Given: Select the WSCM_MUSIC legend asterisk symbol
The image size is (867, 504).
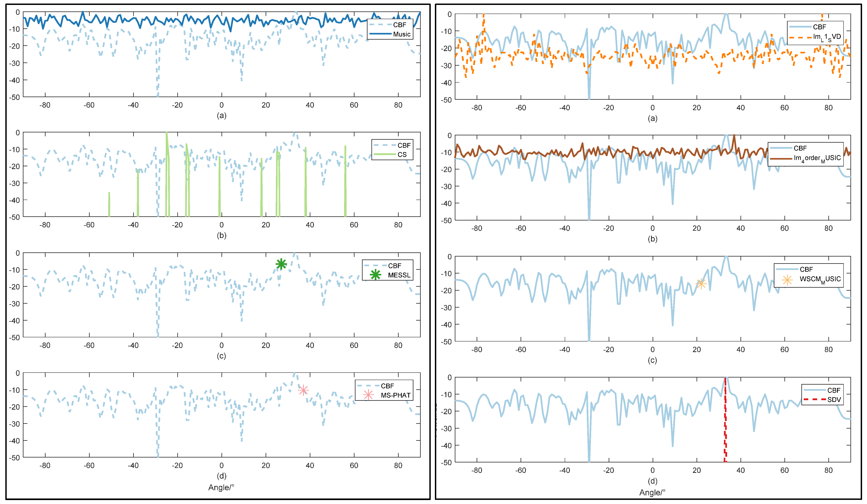Looking at the screenshot, I should 787,280.
